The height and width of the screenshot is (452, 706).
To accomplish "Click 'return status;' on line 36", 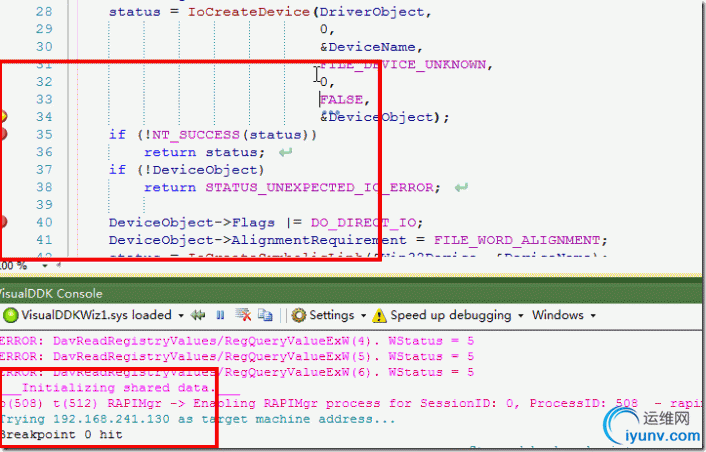I will point(204,152).
